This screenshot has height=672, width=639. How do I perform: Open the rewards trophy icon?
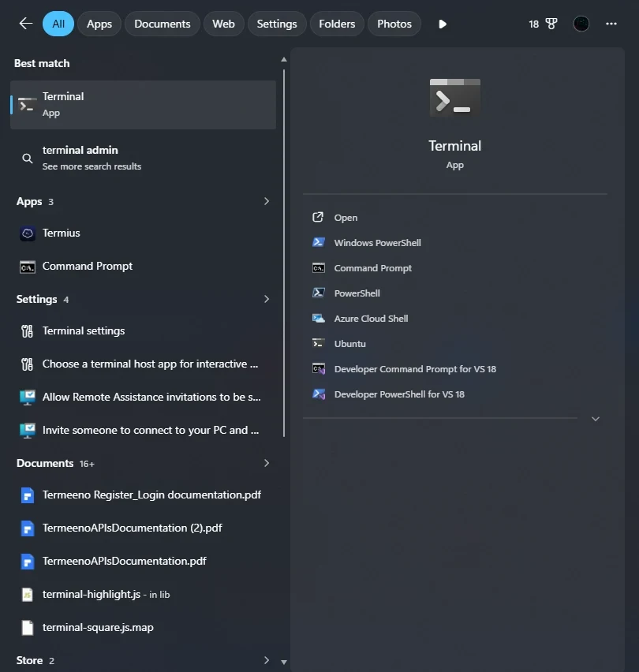(x=551, y=24)
